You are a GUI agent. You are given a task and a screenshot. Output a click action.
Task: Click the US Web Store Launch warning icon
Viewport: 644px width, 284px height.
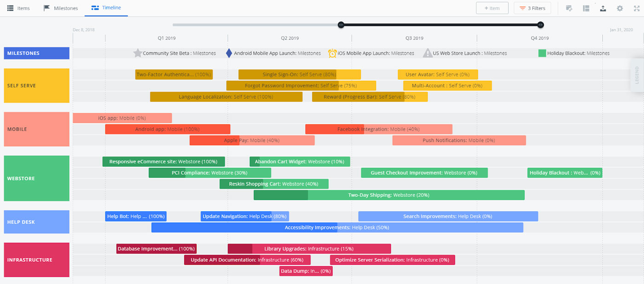(427, 53)
